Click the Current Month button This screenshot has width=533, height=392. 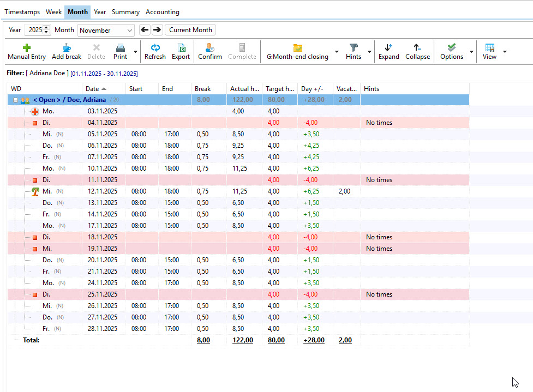(x=190, y=30)
